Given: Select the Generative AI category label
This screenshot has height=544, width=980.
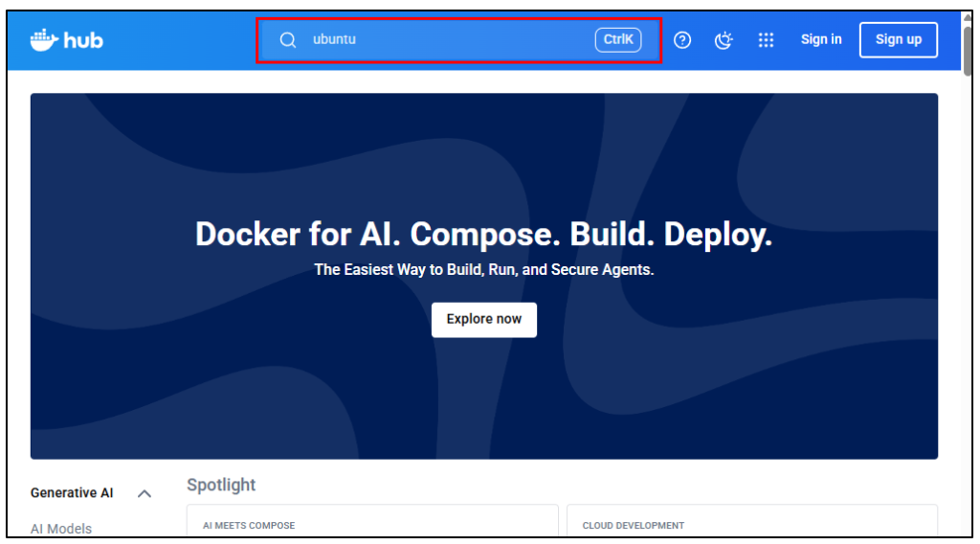Looking at the screenshot, I should [x=72, y=493].
